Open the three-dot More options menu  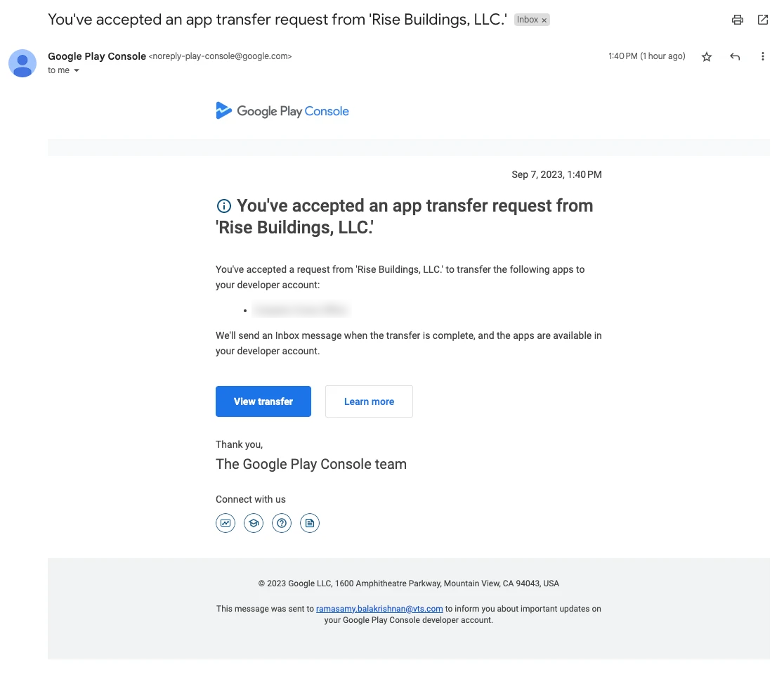(x=762, y=56)
